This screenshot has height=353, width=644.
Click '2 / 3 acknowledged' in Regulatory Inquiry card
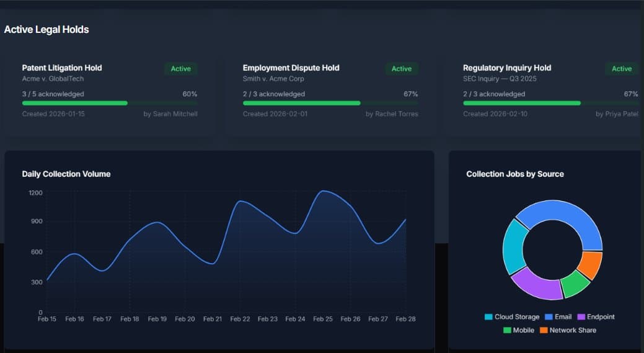click(494, 94)
